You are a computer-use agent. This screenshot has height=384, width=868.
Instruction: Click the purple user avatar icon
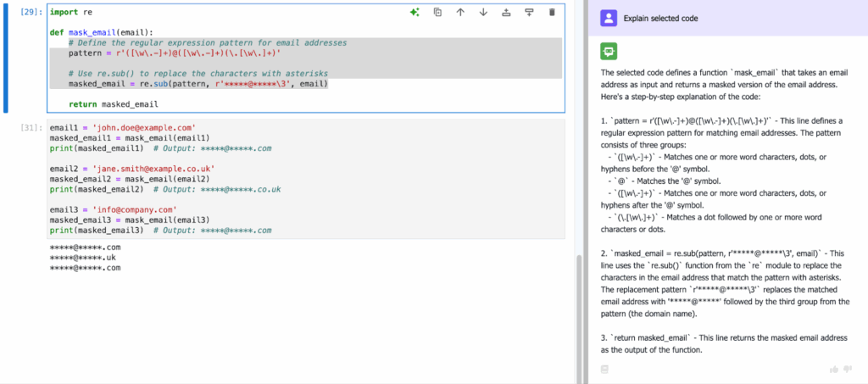tap(607, 18)
